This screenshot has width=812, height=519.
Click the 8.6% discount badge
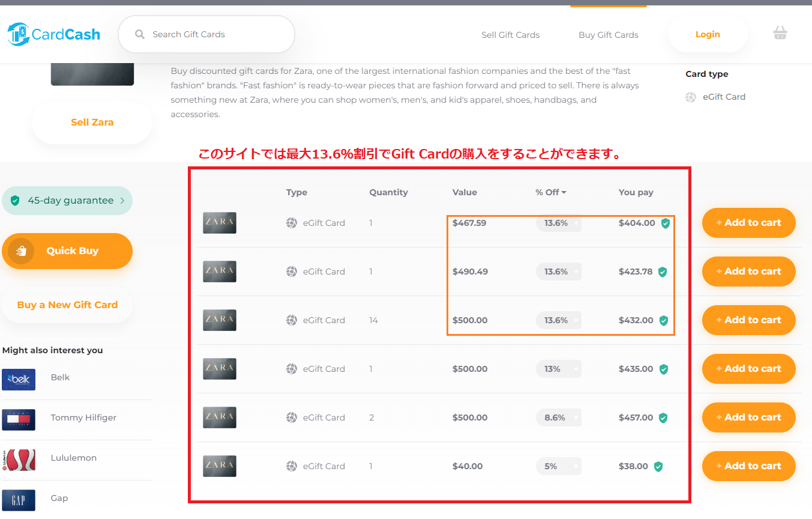(558, 417)
